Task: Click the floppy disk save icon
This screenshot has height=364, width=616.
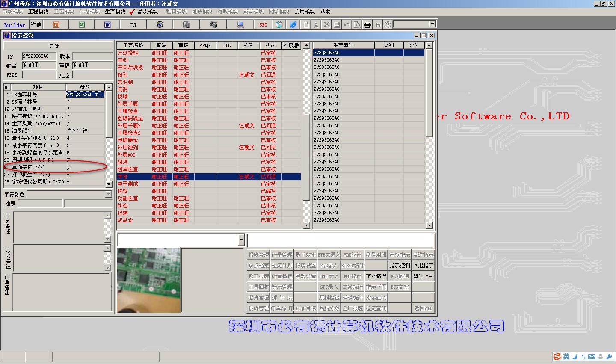Action: 337,25
